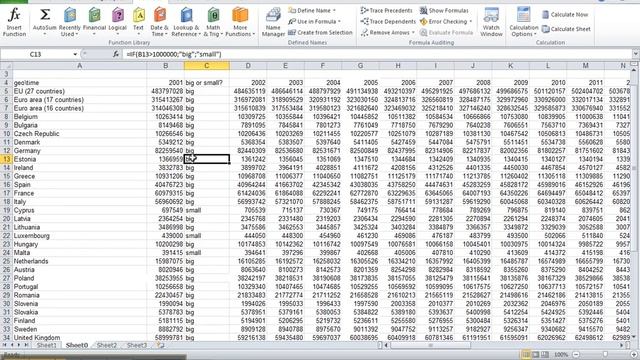The width and height of the screenshot is (640, 360).
Task: Go to first sheet navigation arrow
Action: pyautogui.click(x=5, y=345)
